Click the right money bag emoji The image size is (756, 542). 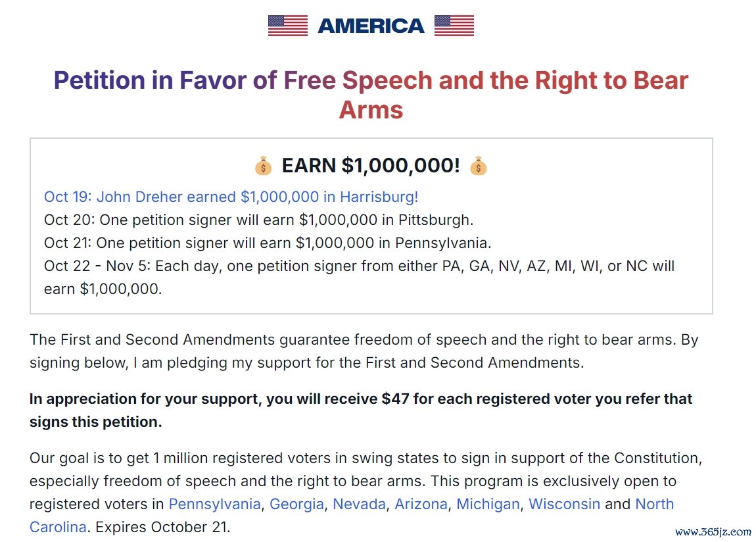pyautogui.click(x=479, y=165)
